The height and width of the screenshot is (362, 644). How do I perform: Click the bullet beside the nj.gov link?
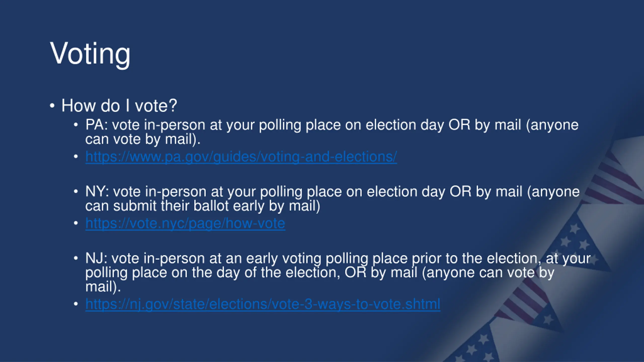click(x=76, y=304)
